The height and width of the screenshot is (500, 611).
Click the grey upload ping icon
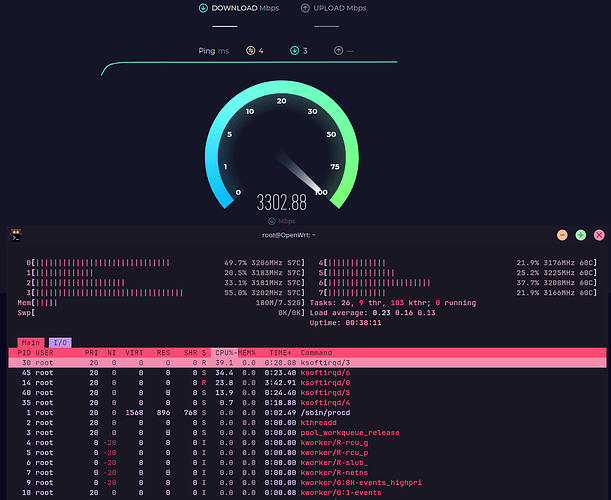click(339, 51)
